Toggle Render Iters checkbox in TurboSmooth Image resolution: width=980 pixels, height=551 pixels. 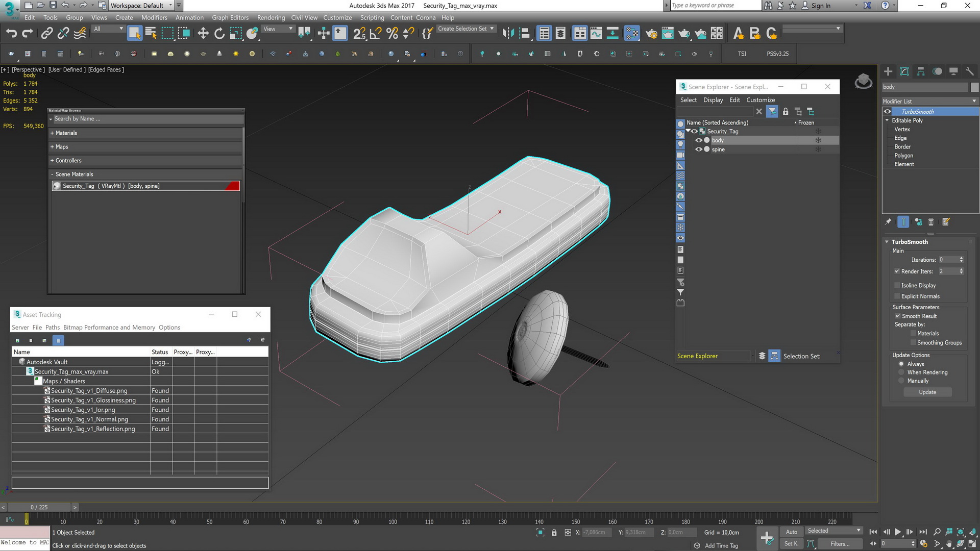pyautogui.click(x=896, y=271)
